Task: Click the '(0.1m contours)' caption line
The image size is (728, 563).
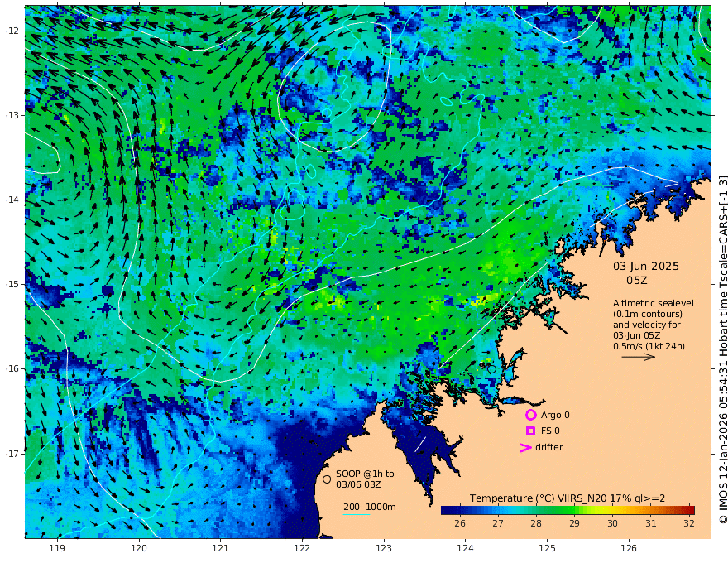Action: point(648,314)
